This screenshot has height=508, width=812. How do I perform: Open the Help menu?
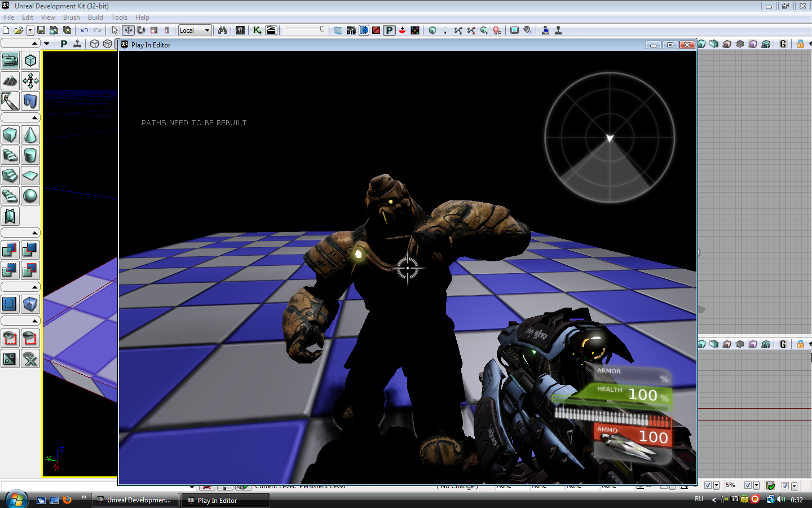[142, 17]
